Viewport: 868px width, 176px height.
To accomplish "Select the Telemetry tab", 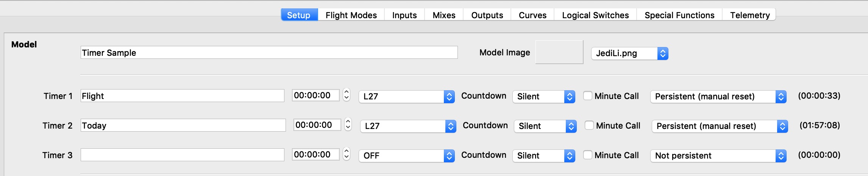I will pyautogui.click(x=750, y=15).
